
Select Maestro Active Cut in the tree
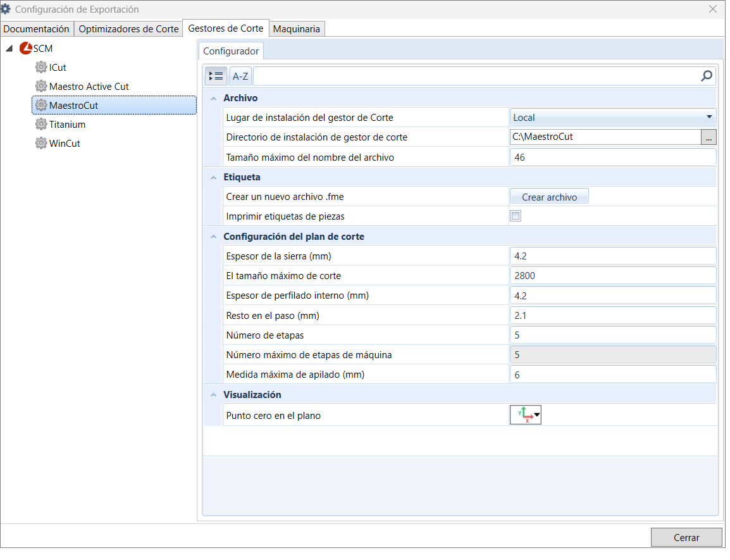click(89, 87)
